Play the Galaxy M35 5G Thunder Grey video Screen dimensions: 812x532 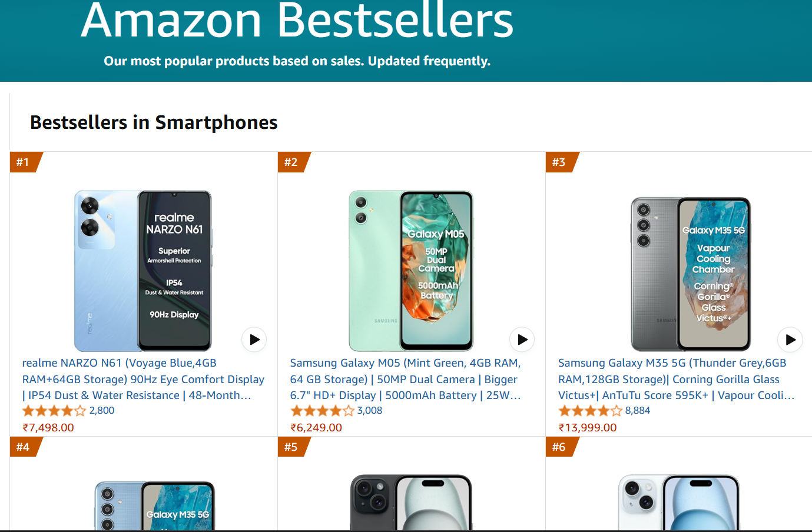(x=790, y=340)
